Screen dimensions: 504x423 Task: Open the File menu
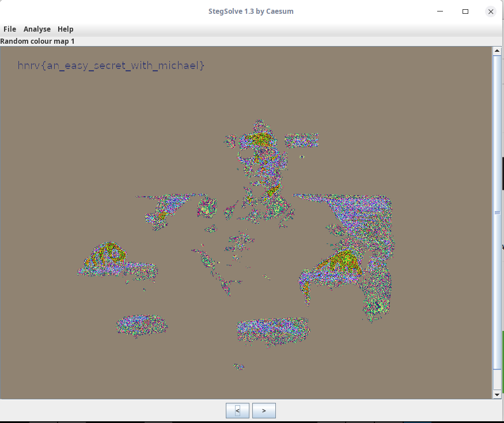9,29
